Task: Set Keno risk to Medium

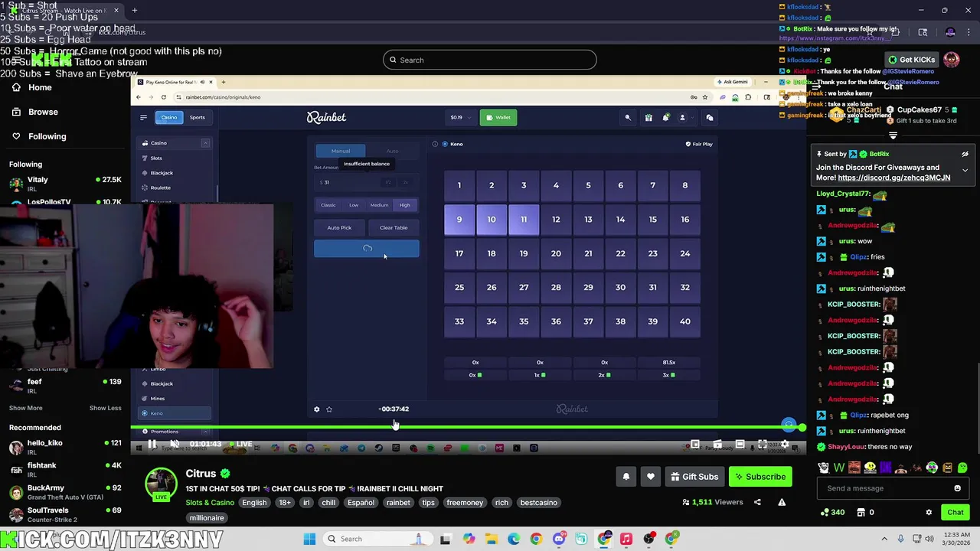Action: pos(379,205)
